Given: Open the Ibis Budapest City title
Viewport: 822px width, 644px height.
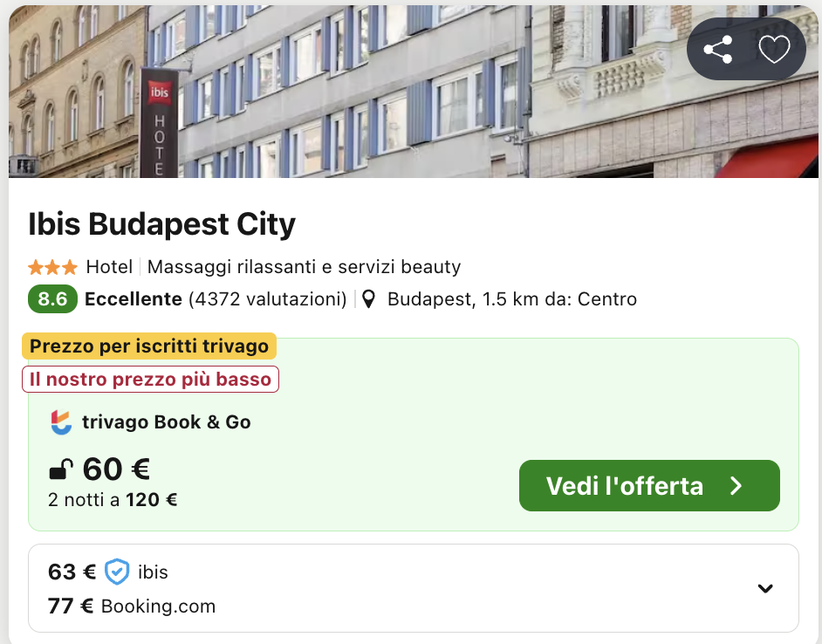Looking at the screenshot, I should coord(162,224).
